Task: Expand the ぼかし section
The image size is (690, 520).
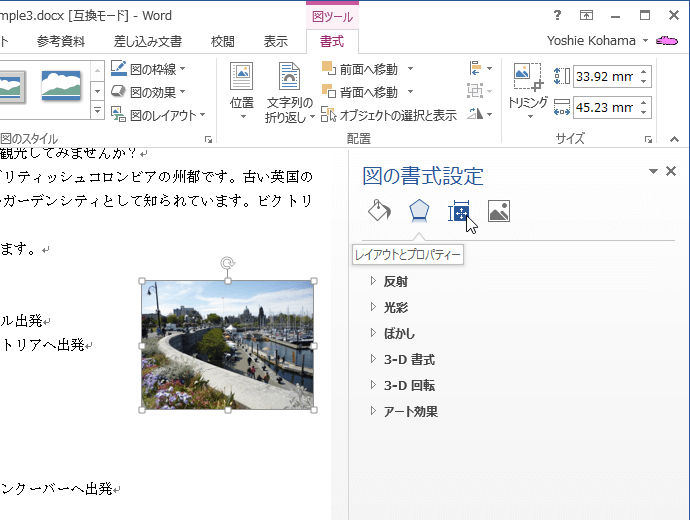Action: [393, 333]
